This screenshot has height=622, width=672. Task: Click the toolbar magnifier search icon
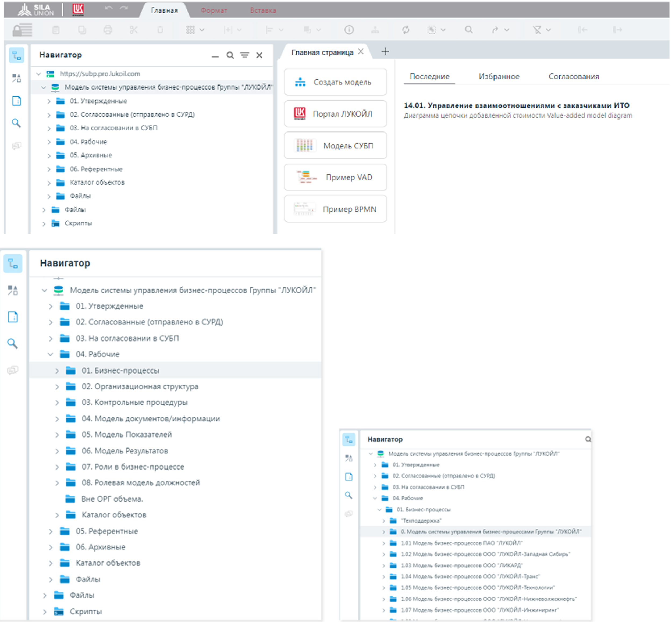(x=469, y=30)
